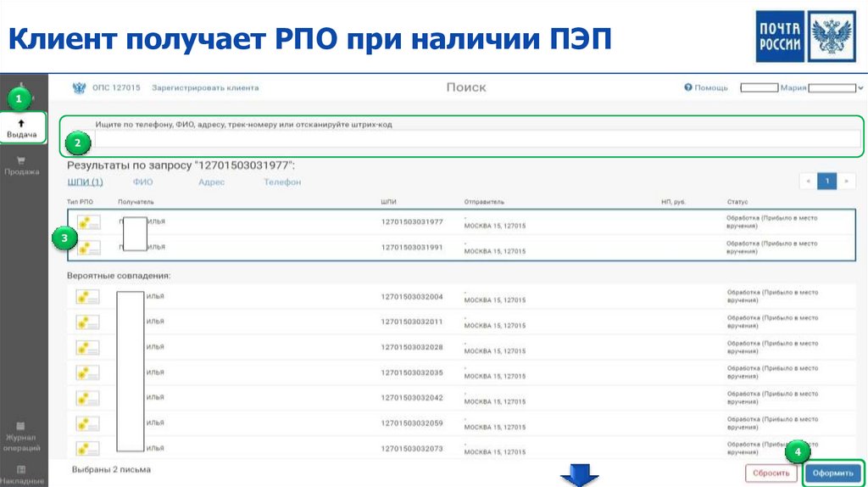868x487 pixels.
Task: Open the Продажа cart section
Action: 21,165
